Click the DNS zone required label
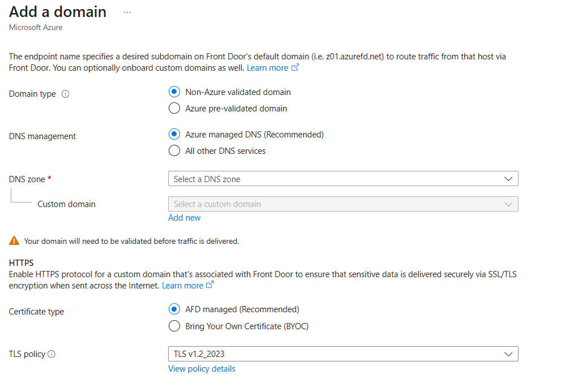Screen dimensions: 574x392 [30, 179]
